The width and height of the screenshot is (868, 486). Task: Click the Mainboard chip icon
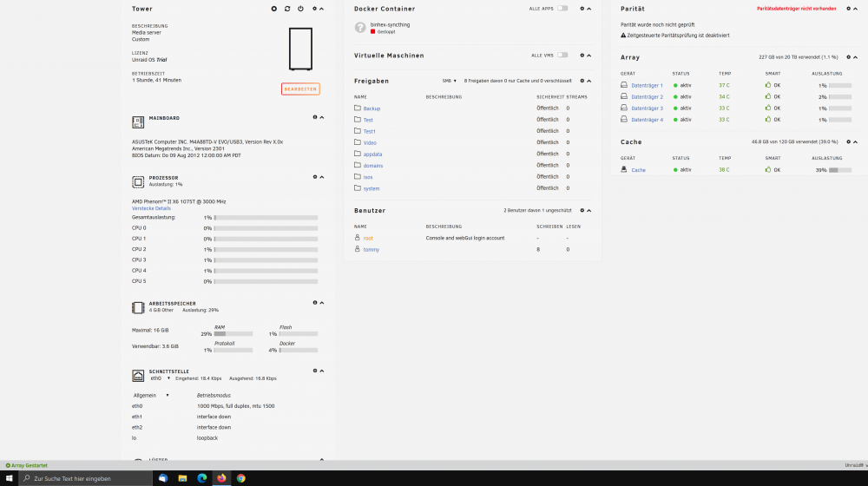pos(138,121)
